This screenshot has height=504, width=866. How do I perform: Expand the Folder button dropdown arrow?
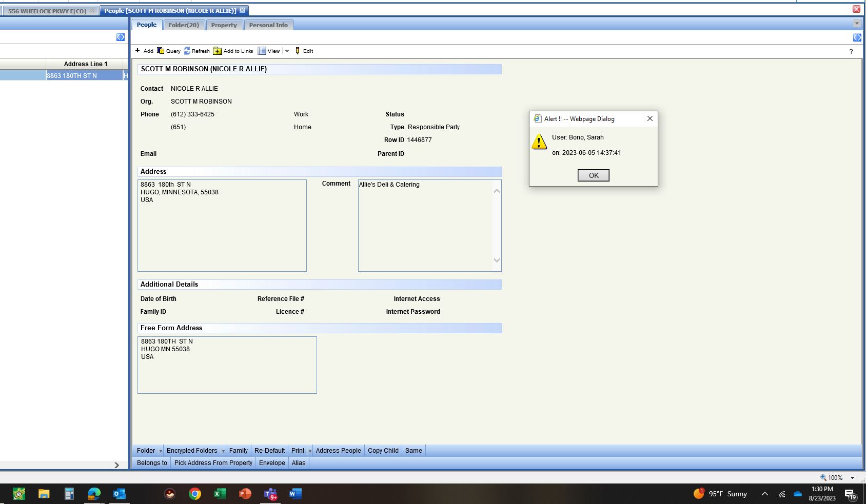[161, 451]
